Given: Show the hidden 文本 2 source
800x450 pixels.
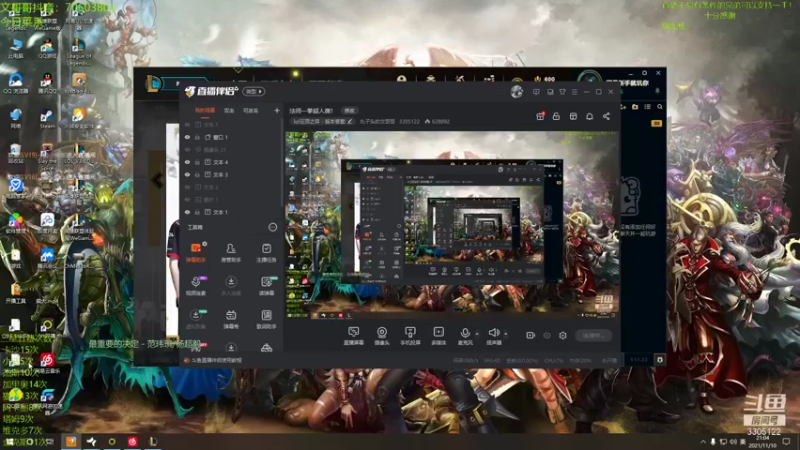Looking at the screenshot, I should pos(187,187).
